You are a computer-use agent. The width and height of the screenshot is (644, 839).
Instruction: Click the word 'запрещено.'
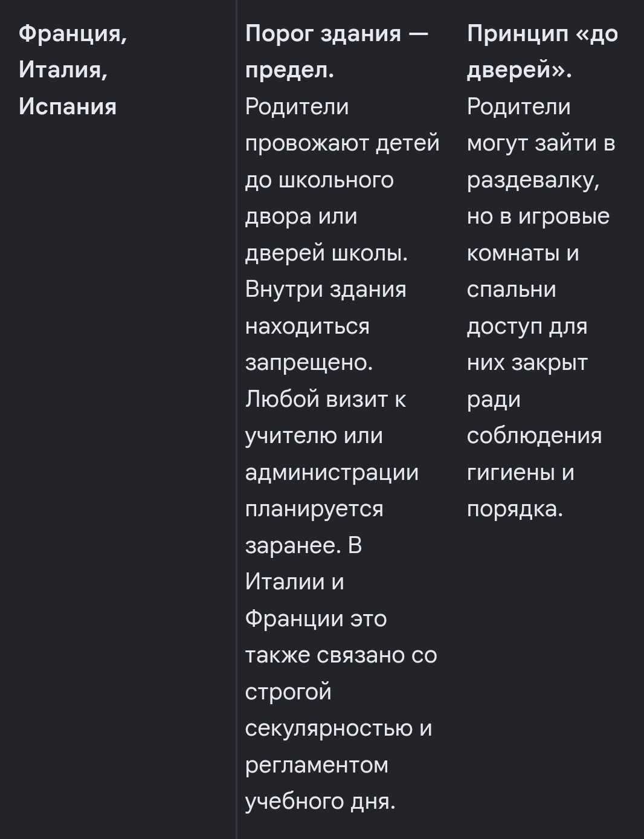coord(309,363)
